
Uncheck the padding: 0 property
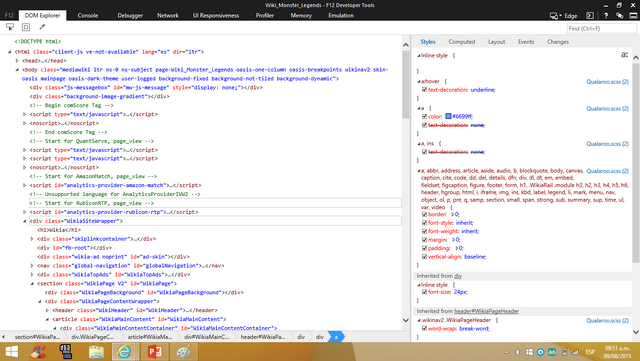(424, 248)
